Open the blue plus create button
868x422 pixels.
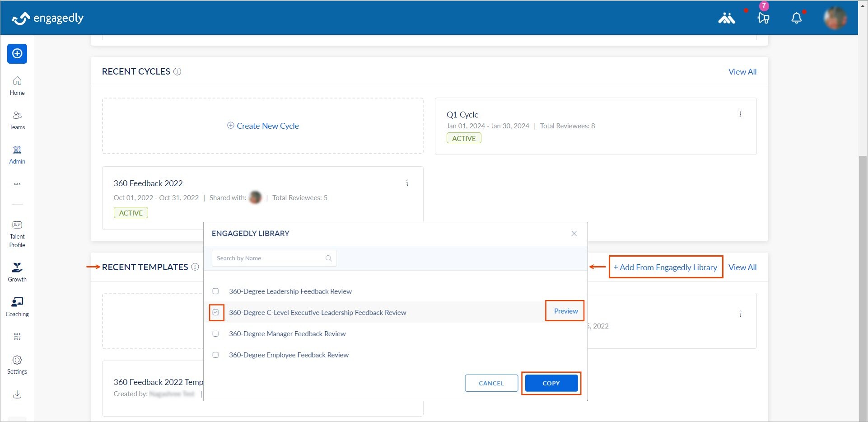tap(17, 54)
